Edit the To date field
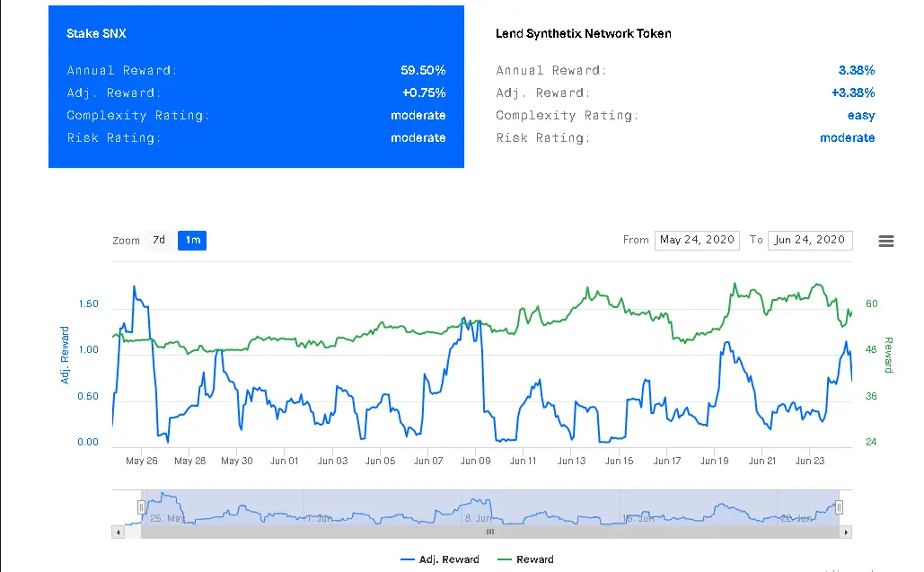Image resolution: width=924 pixels, height=572 pixels. coord(810,241)
